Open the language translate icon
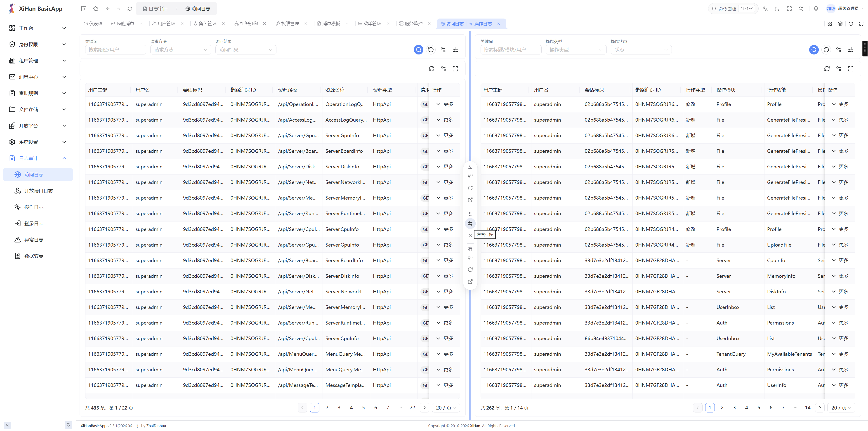The width and height of the screenshot is (868, 431). [x=765, y=9]
